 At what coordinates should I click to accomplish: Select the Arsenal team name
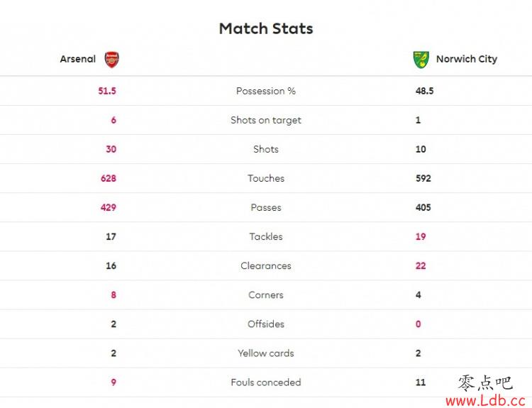tap(78, 59)
